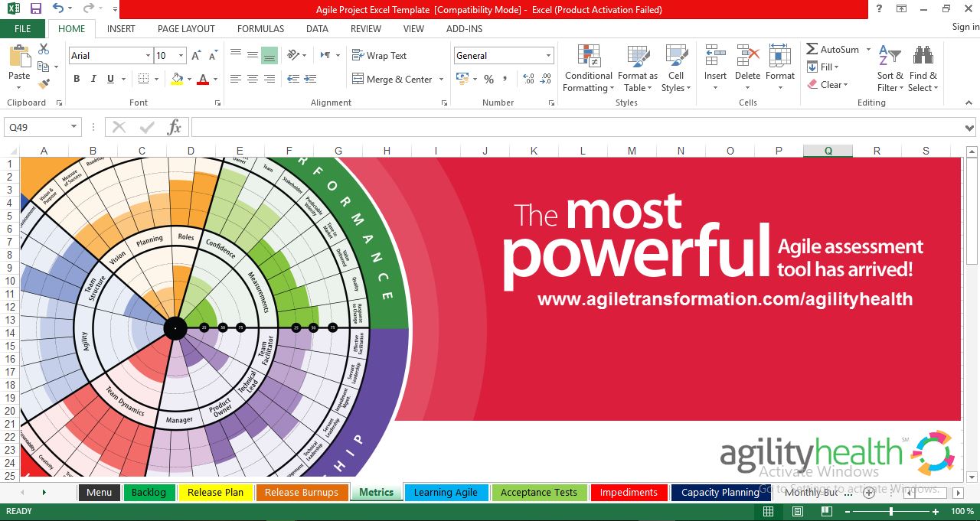Click AutoSum button
Image resolution: width=980 pixels, height=521 pixels.
833,49
